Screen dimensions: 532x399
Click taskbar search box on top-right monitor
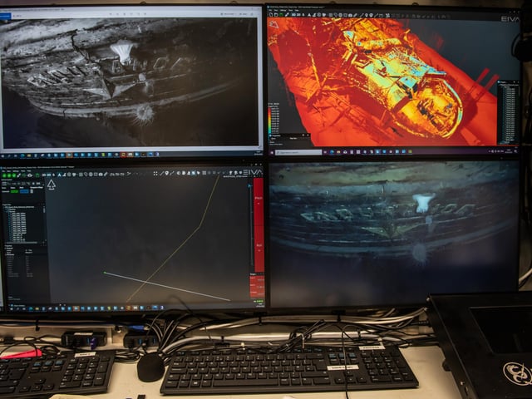click(298, 153)
